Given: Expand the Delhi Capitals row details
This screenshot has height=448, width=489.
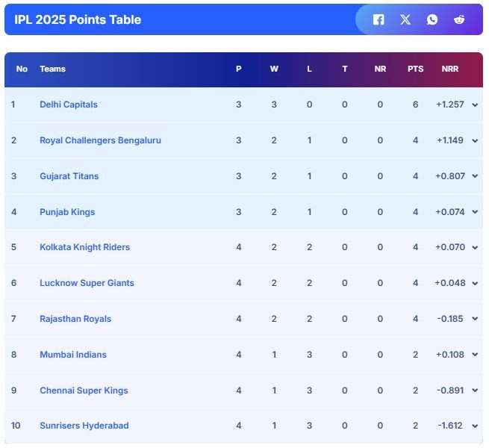Looking at the screenshot, I should pos(475,105).
